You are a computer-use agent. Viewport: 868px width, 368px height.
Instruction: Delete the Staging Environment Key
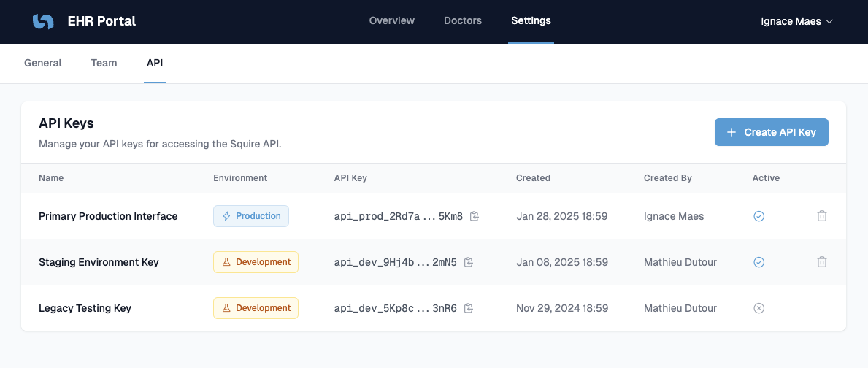point(821,262)
